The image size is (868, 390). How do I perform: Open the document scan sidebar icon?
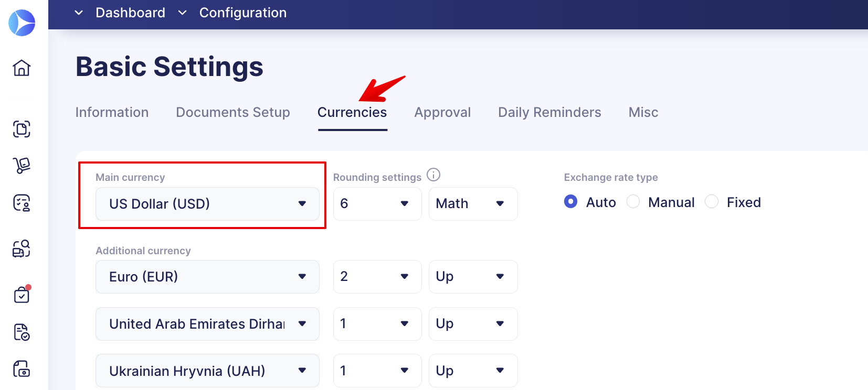22,129
